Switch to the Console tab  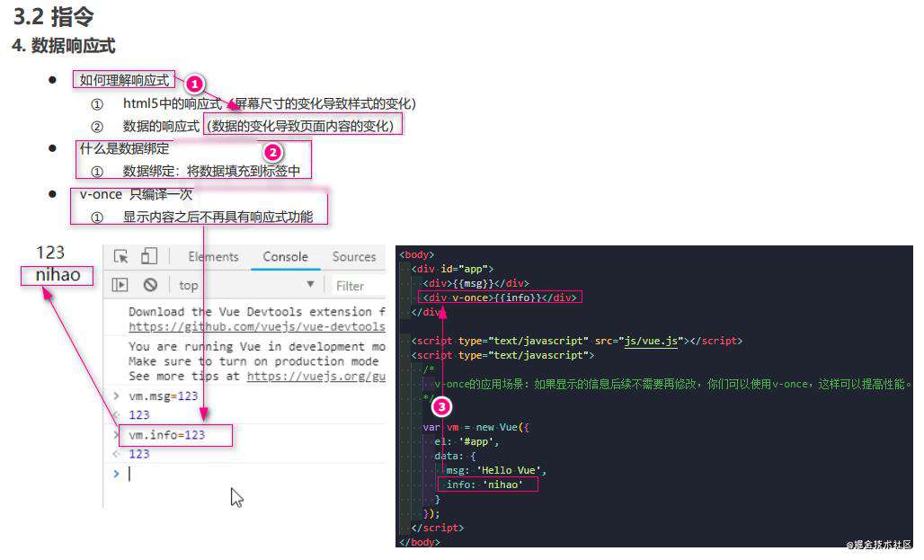coord(285,257)
